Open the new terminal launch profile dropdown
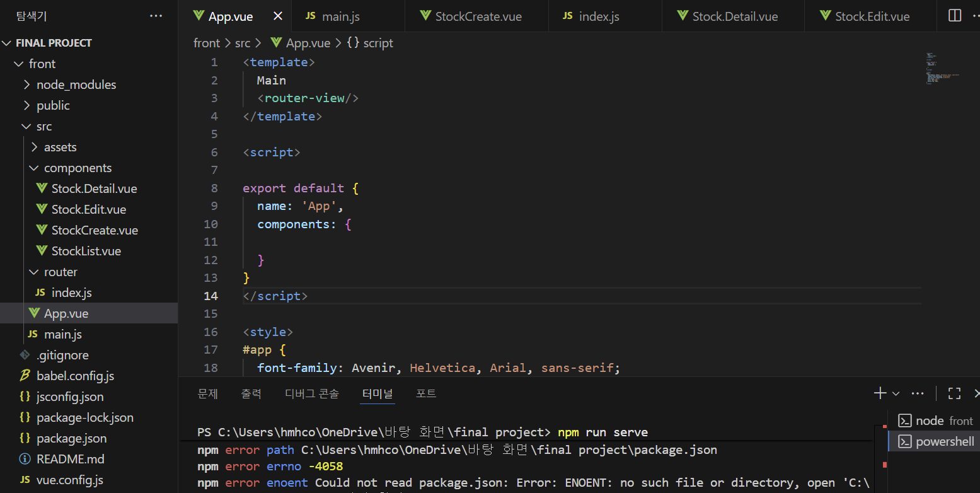 [896, 394]
